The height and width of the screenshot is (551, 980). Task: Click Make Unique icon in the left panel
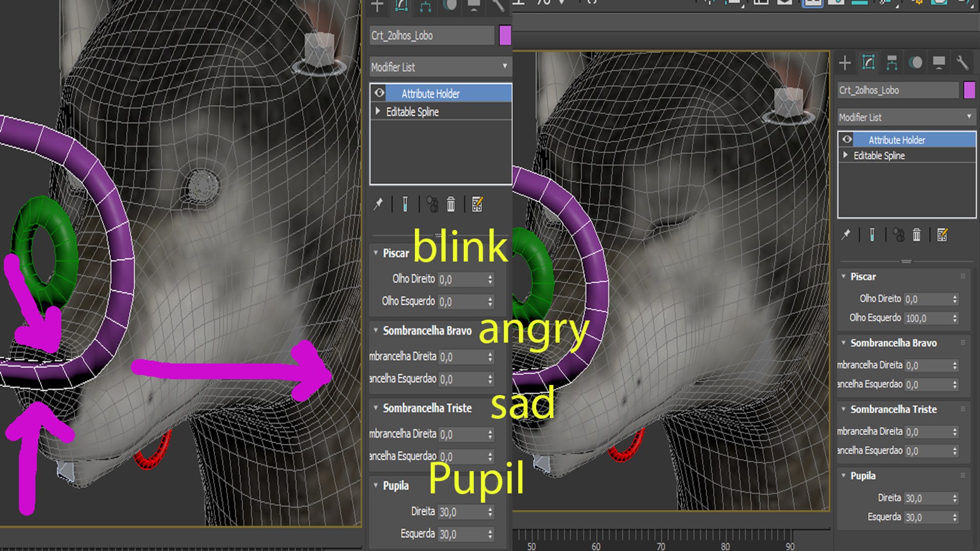[x=432, y=204]
